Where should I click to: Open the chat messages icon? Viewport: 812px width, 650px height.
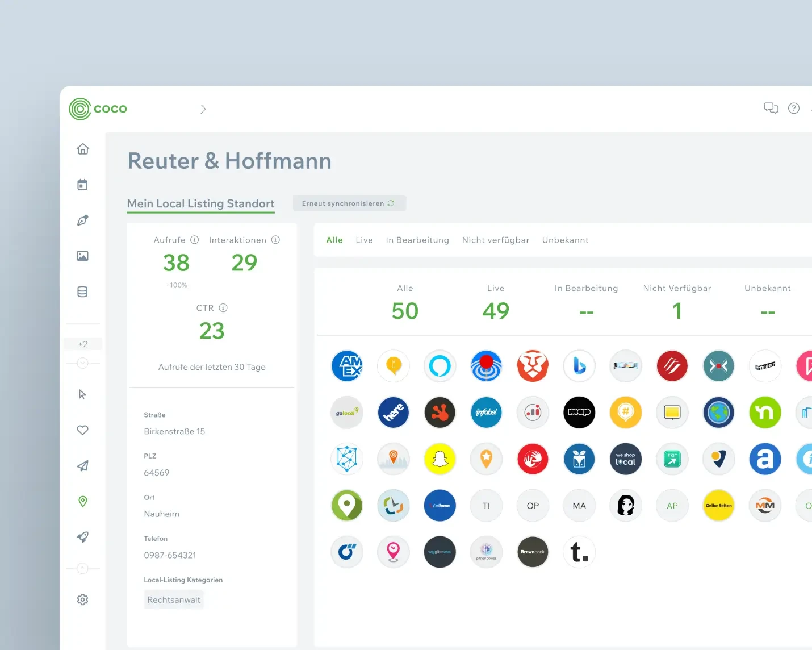coord(771,108)
